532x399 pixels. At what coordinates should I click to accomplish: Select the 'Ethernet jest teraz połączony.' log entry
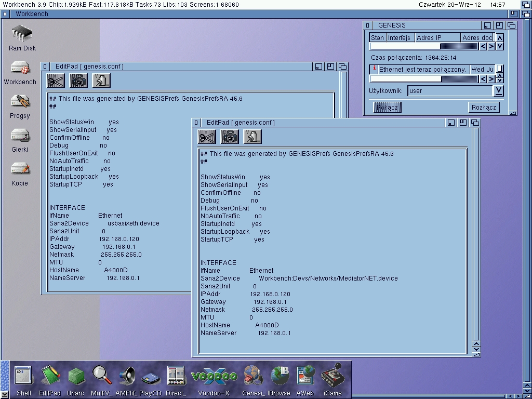pos(422,70)
